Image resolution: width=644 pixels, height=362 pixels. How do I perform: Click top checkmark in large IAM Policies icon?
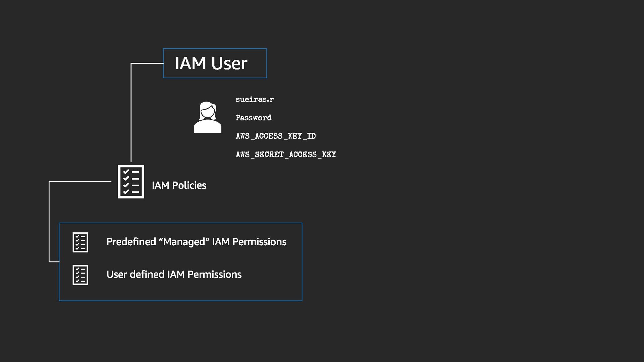coord(126,172)
